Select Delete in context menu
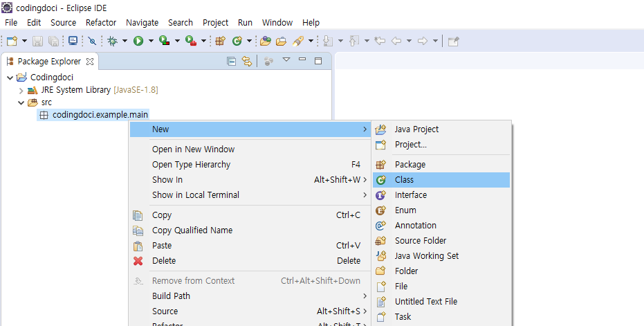 point(250,261)
